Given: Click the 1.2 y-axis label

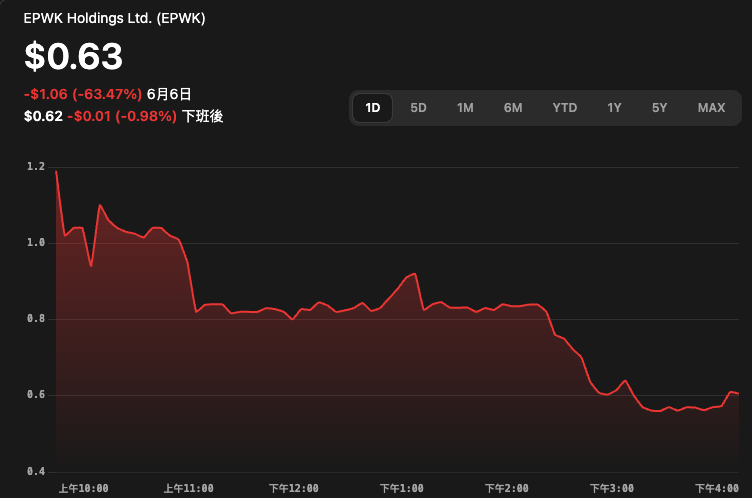Looking at the screenshot, I should point(35,166).
